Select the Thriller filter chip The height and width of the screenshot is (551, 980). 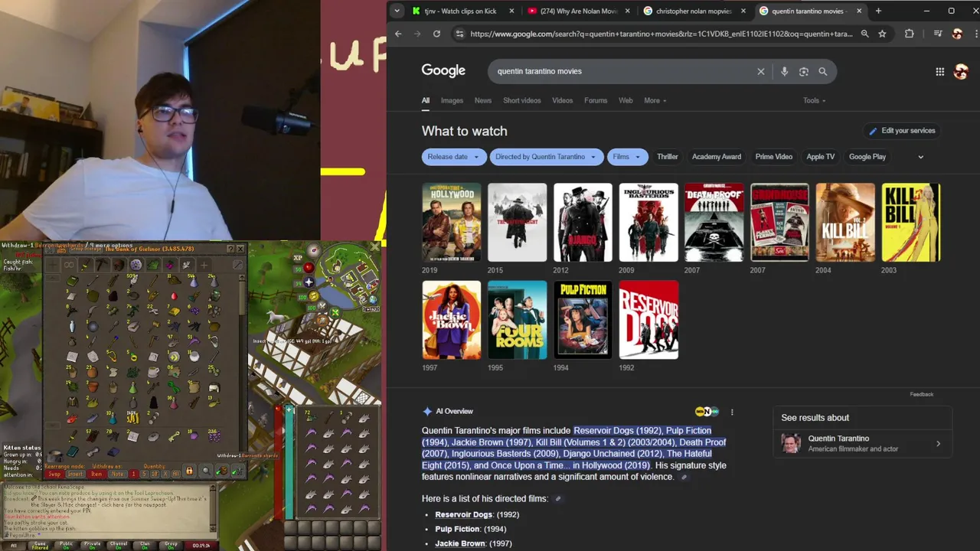[x=667, y=157]
